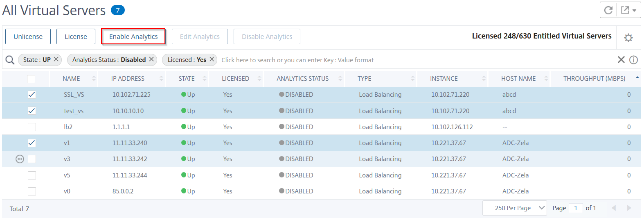Select the lb2 server name
Image resolution: width=644 pixels, height=218 pixels.
click(68, 127)
